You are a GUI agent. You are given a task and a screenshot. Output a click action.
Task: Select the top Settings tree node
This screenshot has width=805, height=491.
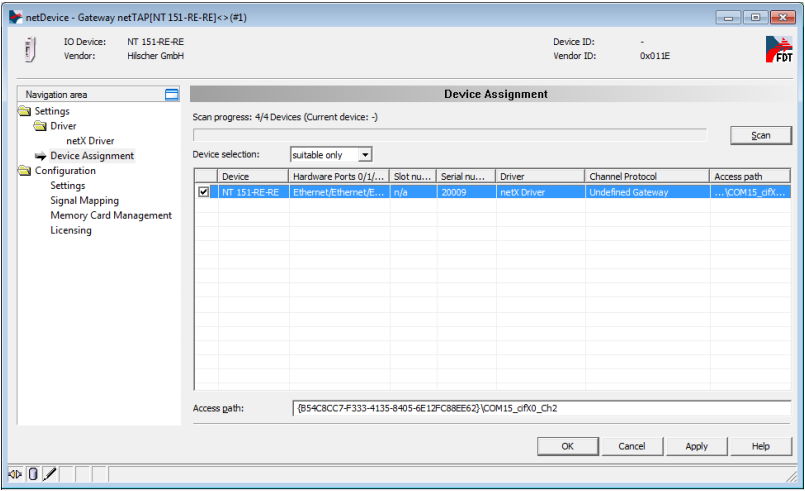(x=52, y=111)
